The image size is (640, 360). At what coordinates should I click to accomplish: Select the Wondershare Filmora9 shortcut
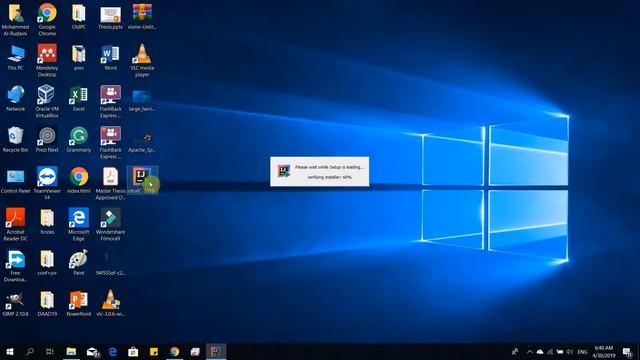[x=110, y=224]
